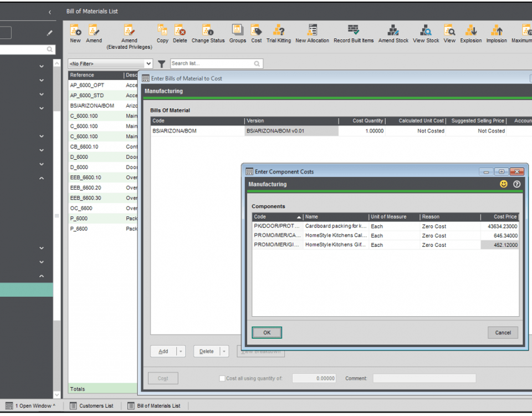Screen dimensions: 532x416
Task: Expand the 1 Open Window list in the bottom bar
Action: pos(30,406)
